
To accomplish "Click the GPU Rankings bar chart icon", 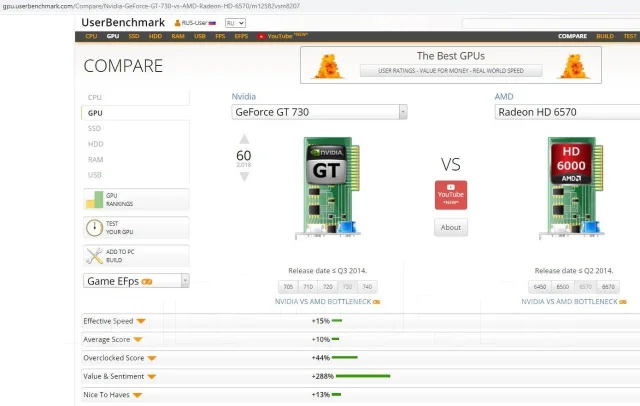I will pyautogui.click(x=94, y=200).
